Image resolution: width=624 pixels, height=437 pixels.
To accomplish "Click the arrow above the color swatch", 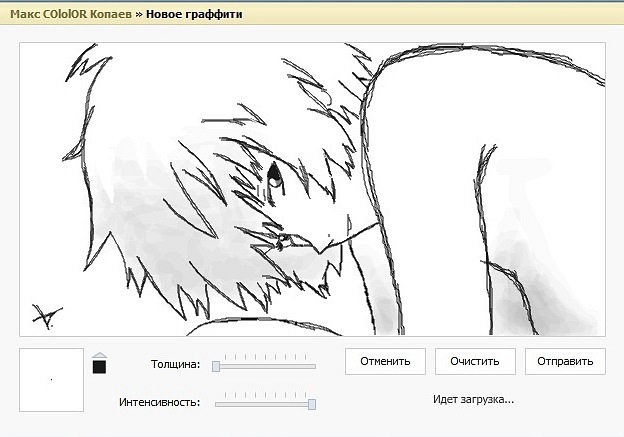I will 99,355.
